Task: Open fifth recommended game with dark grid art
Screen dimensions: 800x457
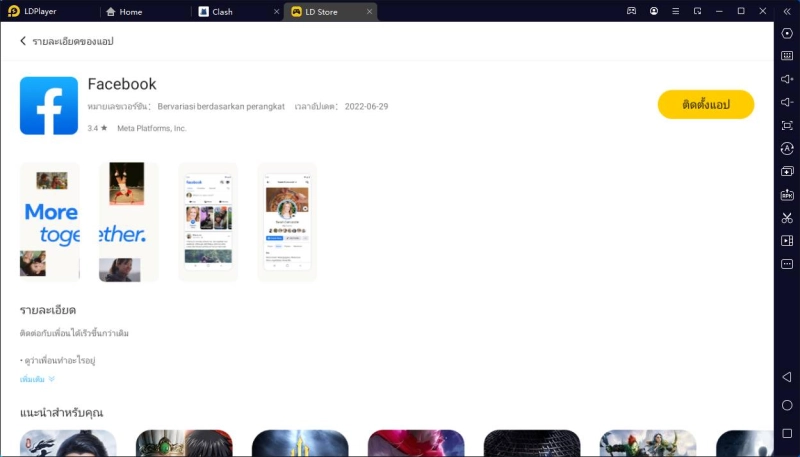Action: [x=532, y=443]
